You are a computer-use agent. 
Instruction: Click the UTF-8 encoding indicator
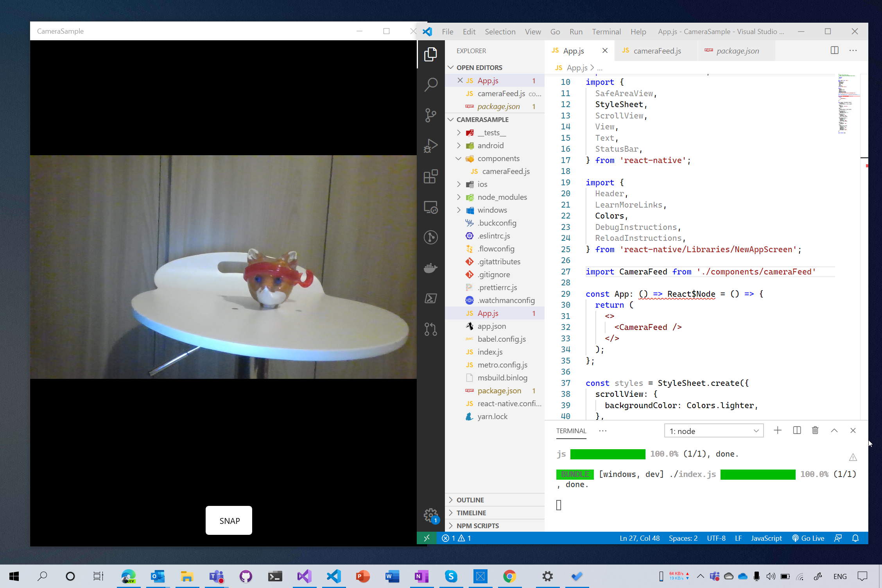716,538
